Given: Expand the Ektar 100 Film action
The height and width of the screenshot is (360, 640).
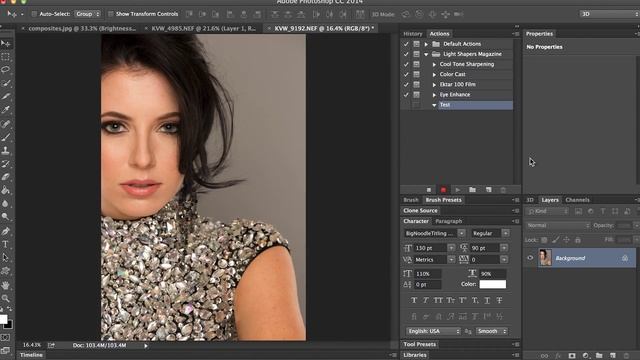Looking at the screenshot, I should coord(434,85).
